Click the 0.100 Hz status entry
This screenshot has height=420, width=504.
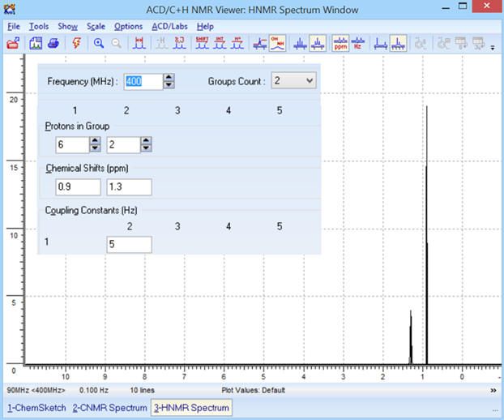(94, 391)
